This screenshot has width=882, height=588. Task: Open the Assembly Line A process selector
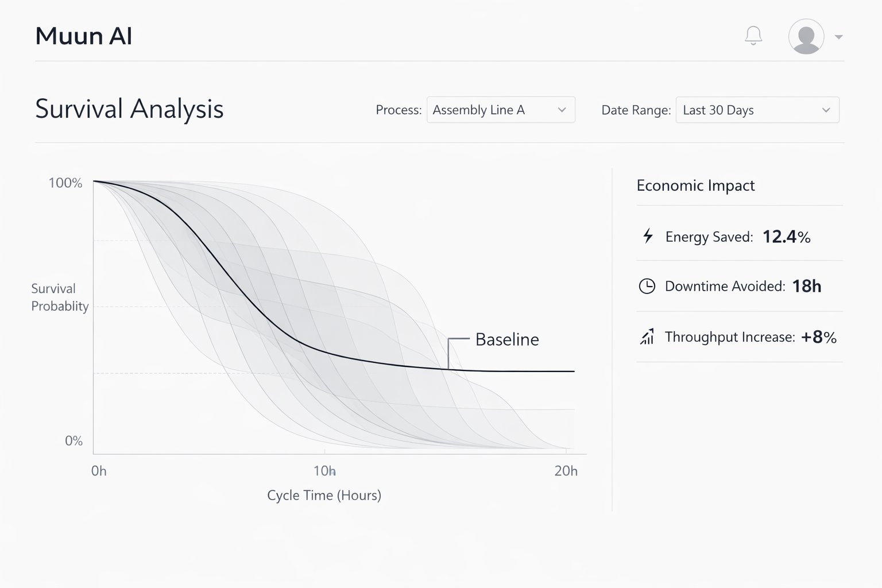494,110
